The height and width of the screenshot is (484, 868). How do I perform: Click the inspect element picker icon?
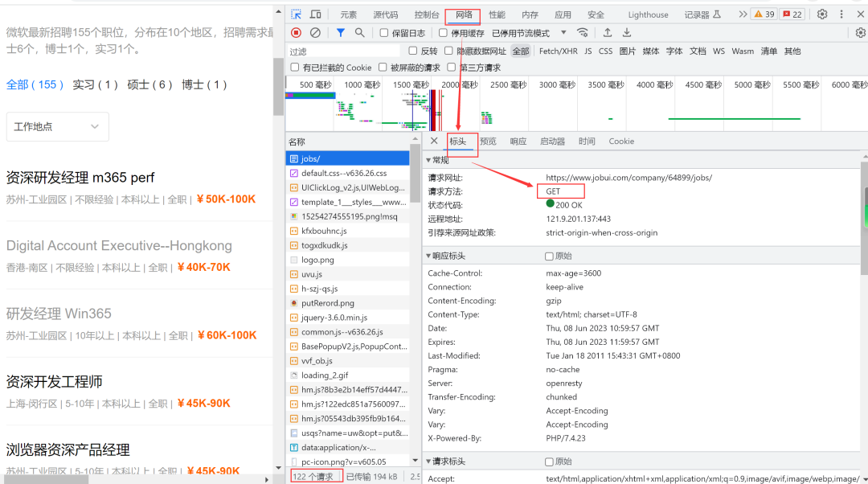[297, 14]
